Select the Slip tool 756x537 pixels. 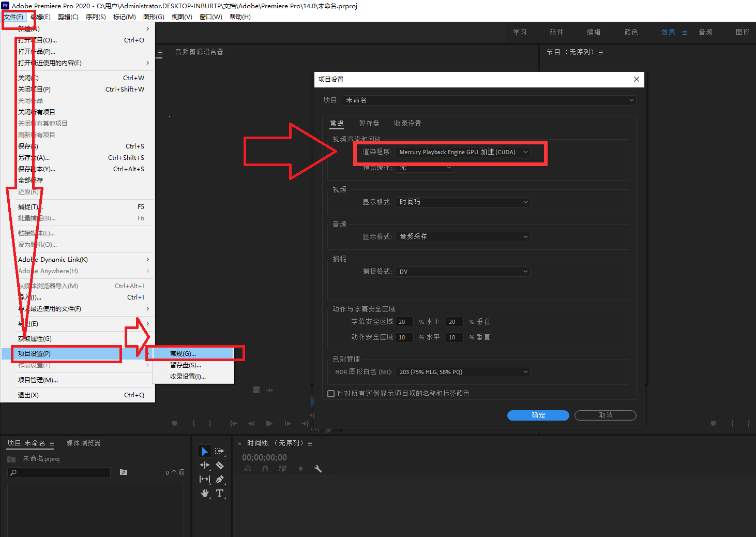[205, 479]
